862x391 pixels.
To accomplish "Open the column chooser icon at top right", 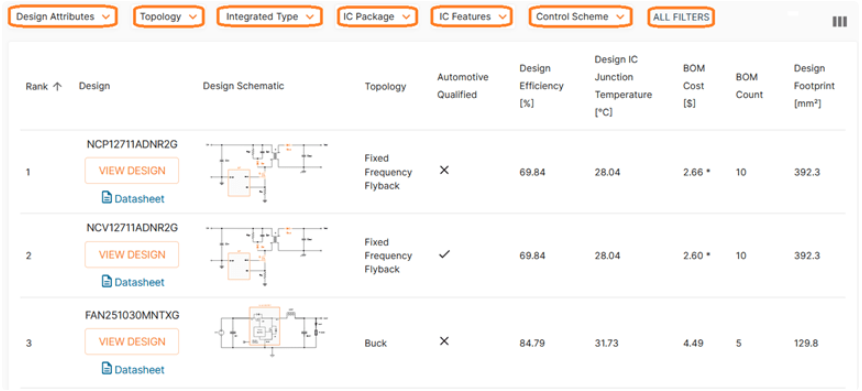I will (839, 21).
